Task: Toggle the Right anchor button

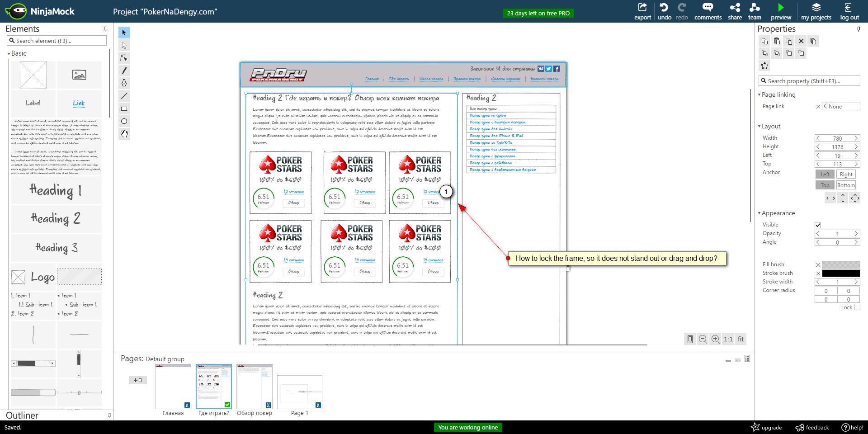Action: point(846,175)
